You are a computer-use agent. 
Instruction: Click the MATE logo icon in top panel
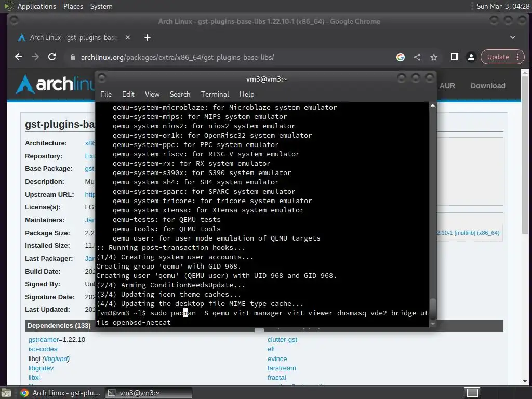(x=9, y=6)
